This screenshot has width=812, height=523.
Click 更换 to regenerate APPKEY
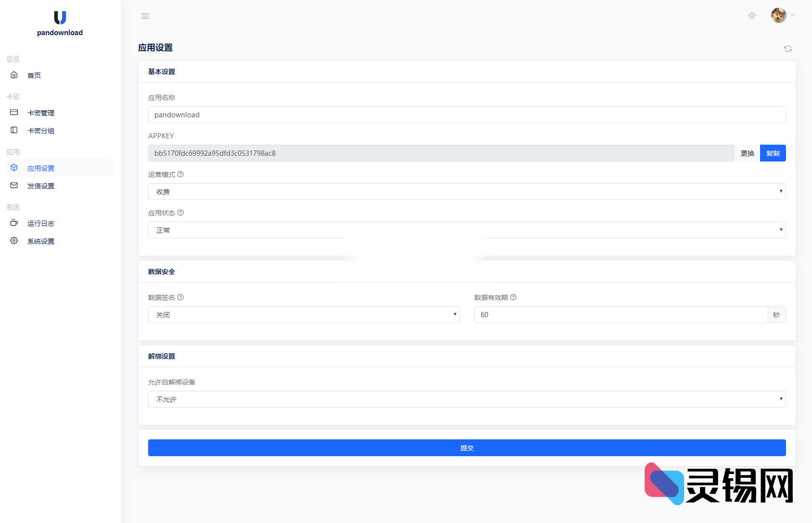pos(747,153)
